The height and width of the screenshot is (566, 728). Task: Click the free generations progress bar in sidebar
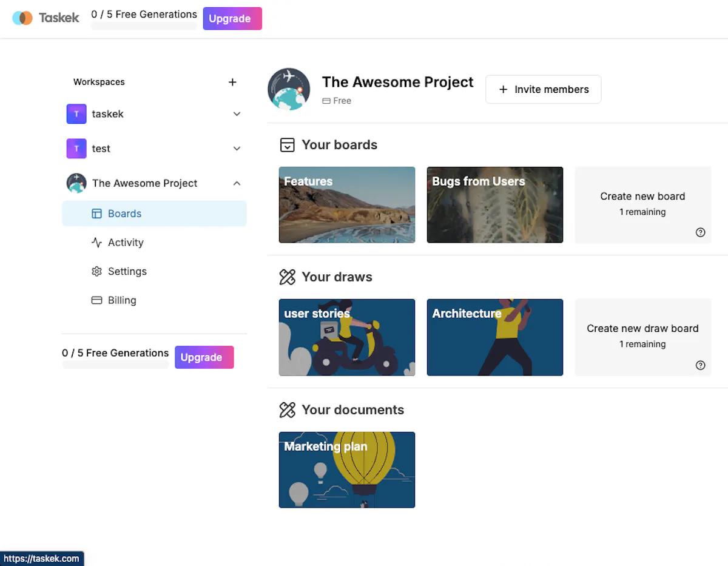click(x=115, y=365)
